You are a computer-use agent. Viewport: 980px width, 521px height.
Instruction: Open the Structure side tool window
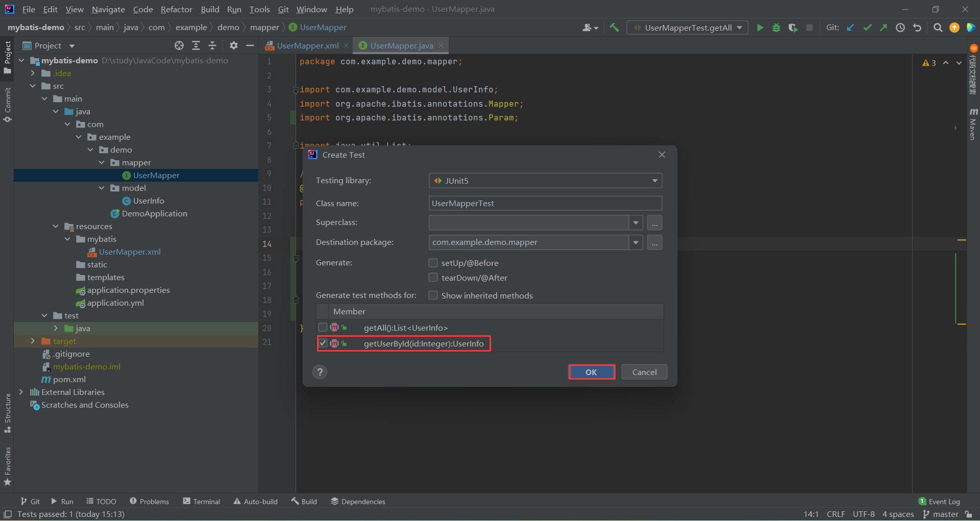7,413
